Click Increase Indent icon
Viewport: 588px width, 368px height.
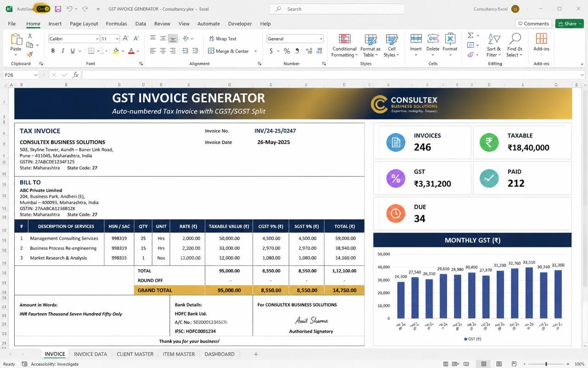[x=195, y=51]
